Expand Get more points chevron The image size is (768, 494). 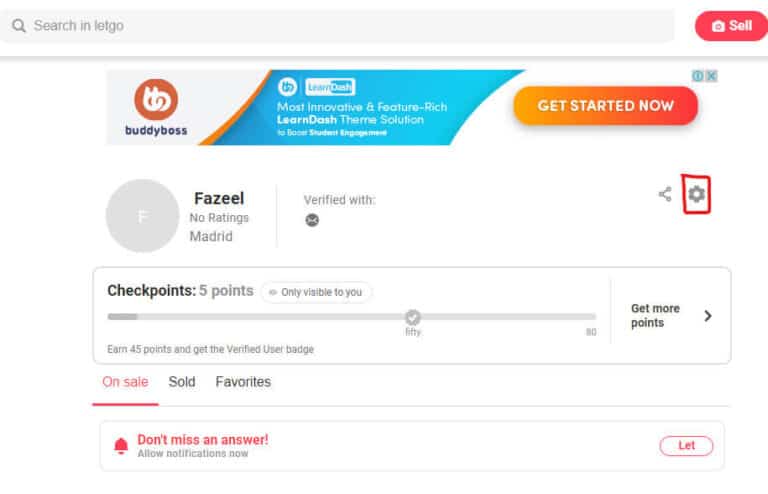tap(708, 316)
